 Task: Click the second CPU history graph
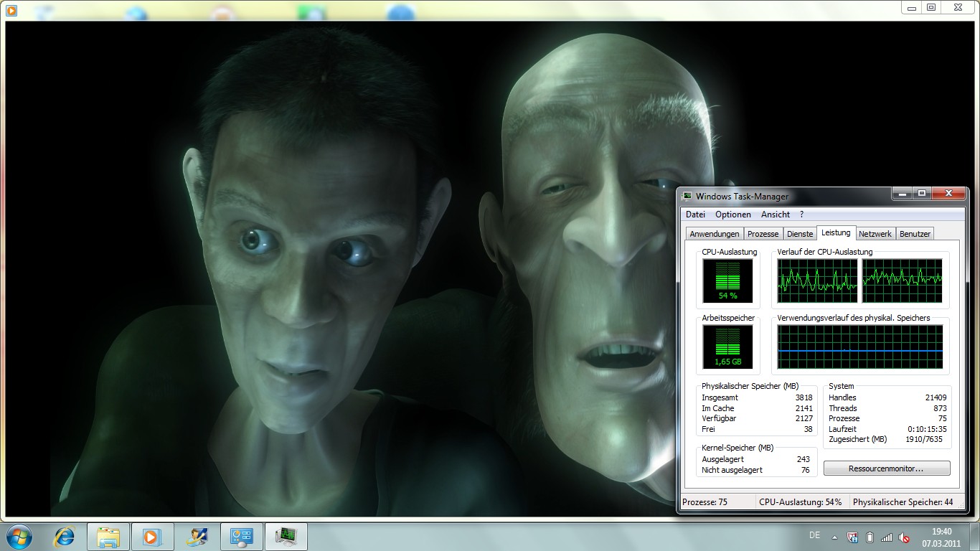(902, 281)
